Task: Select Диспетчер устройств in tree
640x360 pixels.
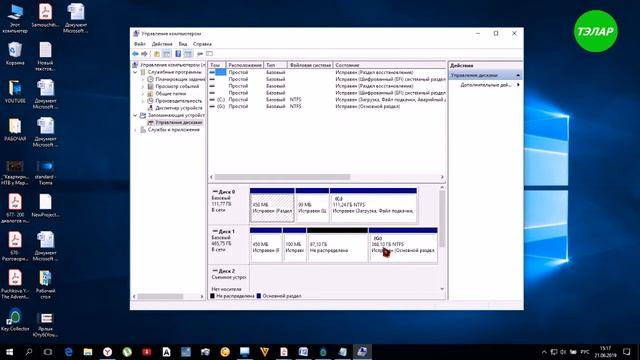Action: click(x=175, y=108)
